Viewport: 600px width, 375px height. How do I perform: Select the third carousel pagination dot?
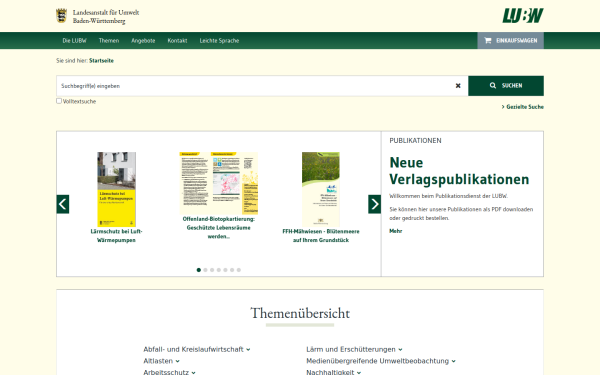pos(212,270)
